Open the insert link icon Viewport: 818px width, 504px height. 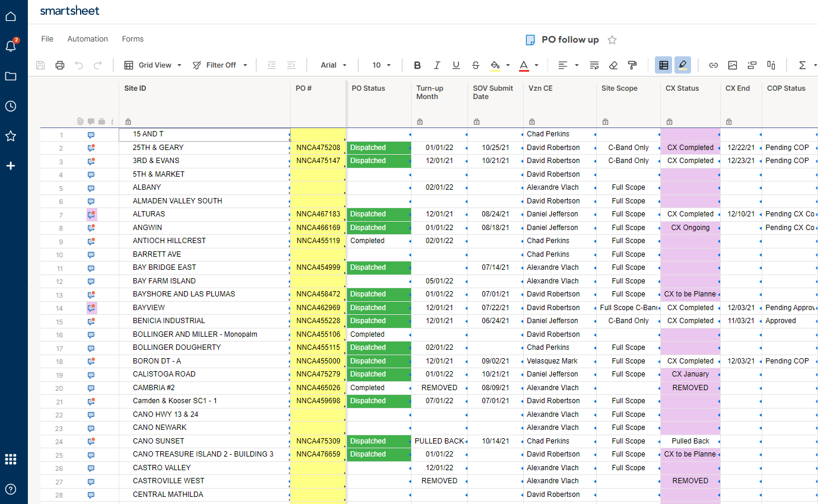point(714,65)
